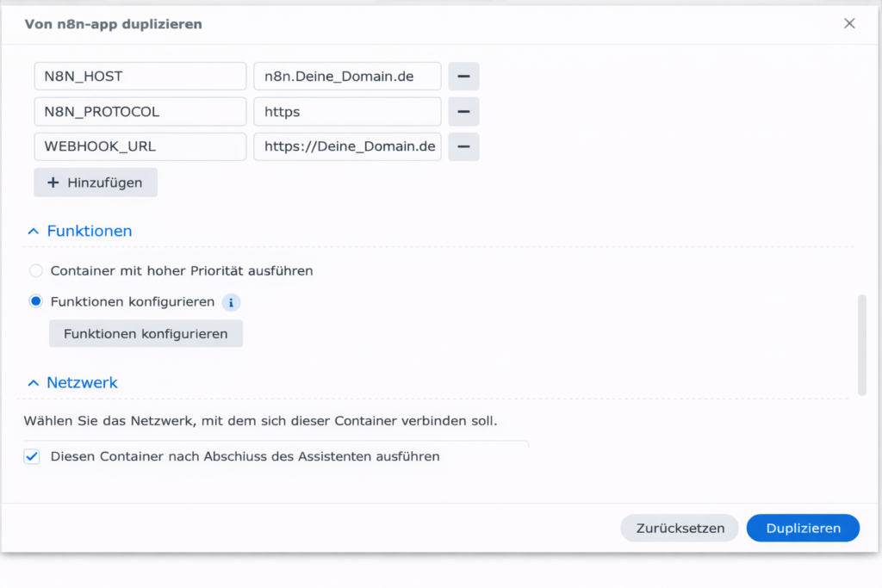Image resolution: width=882 pixels, height=588 pixels.
Task: Collapse the Netzwerk section
Action: (x=34, y=383)
